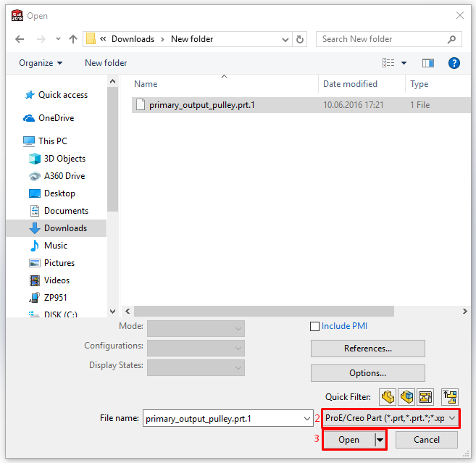Filter by Parts in Quick Filter

(388, 396)
